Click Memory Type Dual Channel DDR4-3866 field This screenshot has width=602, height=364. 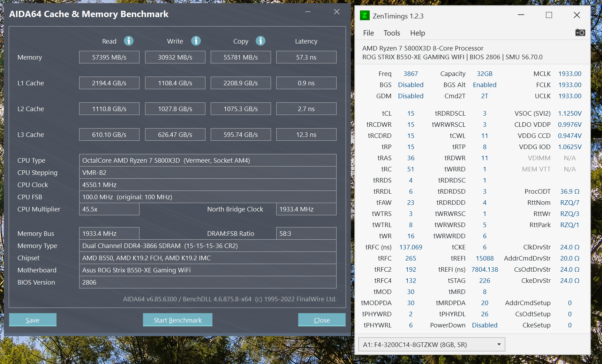[208, 246]
